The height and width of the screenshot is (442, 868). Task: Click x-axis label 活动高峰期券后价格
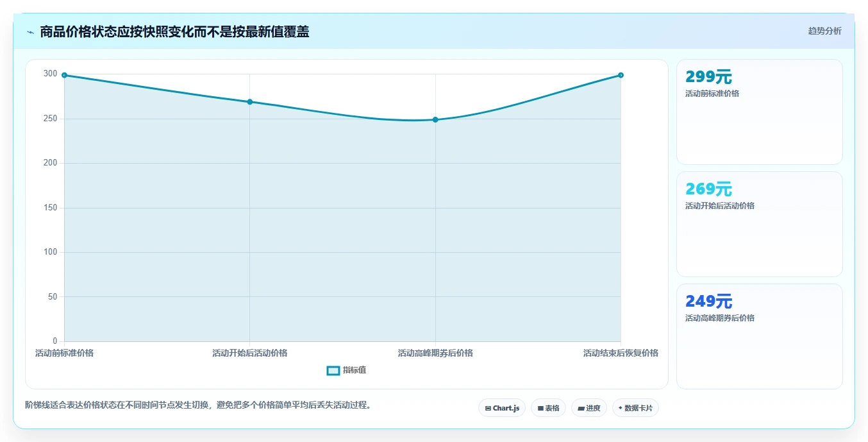(435, 353)
